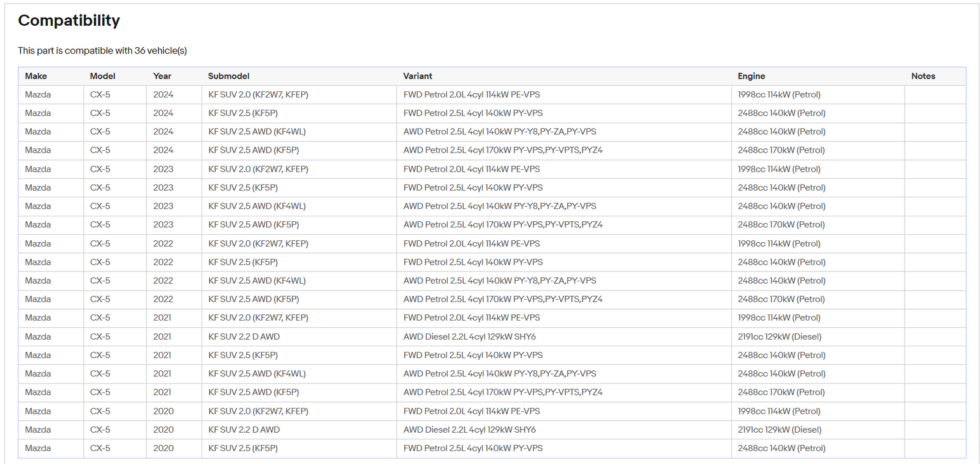Click 2021 engine 2488cc 170kW (Petrol)
980x464 pixels.
point(782,392)
